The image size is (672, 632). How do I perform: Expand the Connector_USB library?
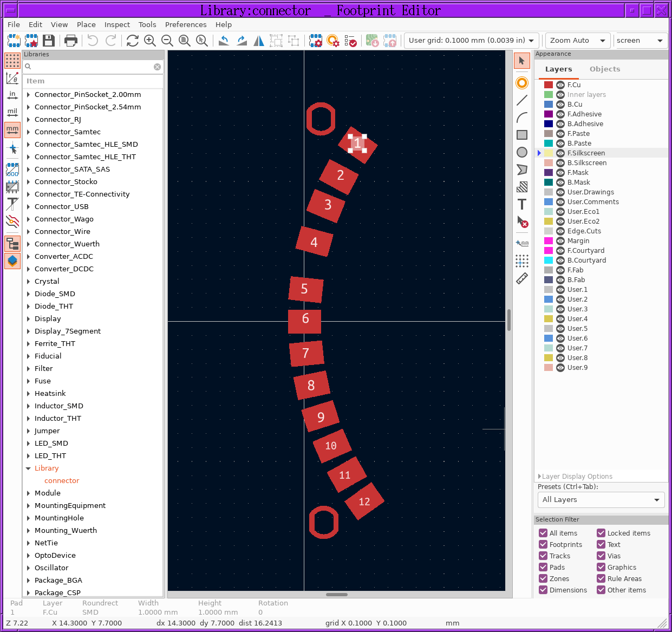point(29,206)
